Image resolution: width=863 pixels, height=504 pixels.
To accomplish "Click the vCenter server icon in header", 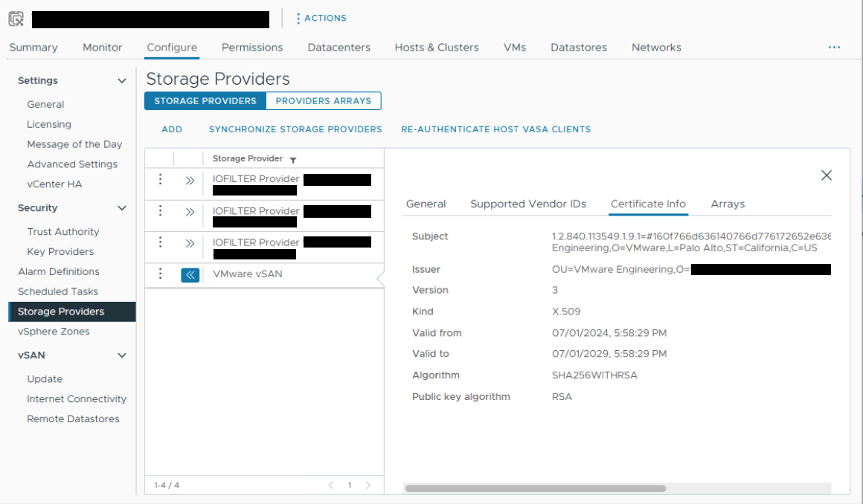I will [16, 19].
